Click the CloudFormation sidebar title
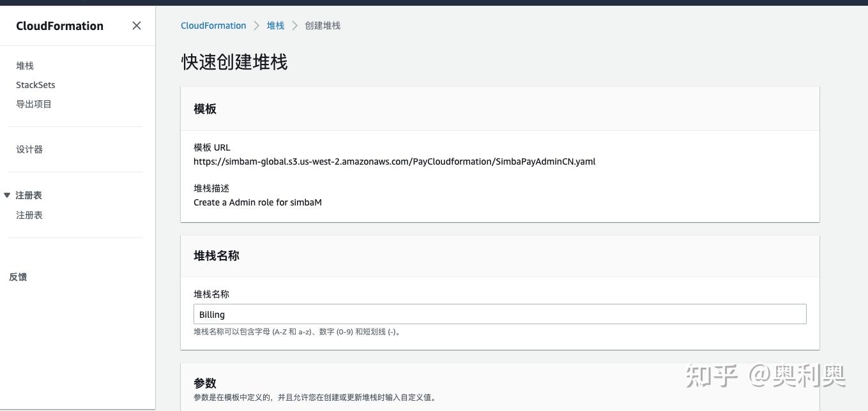The height and width of the screenshot is (411, 868). pos(59,26)
